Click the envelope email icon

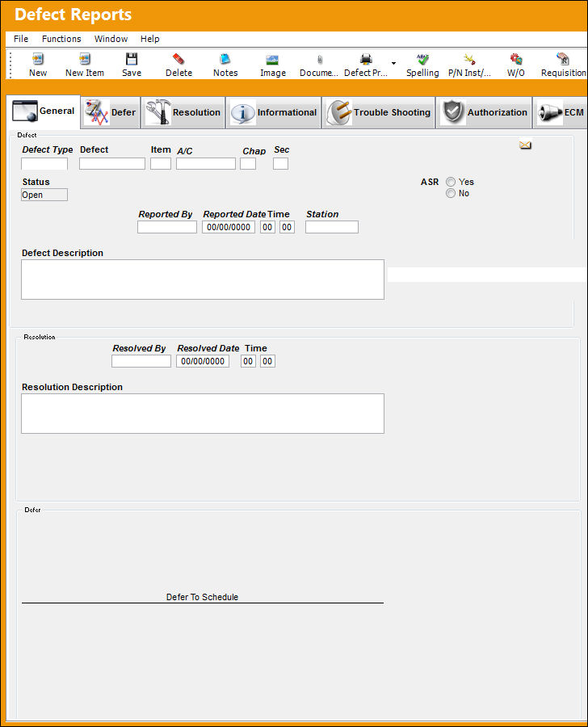point(525,145)
